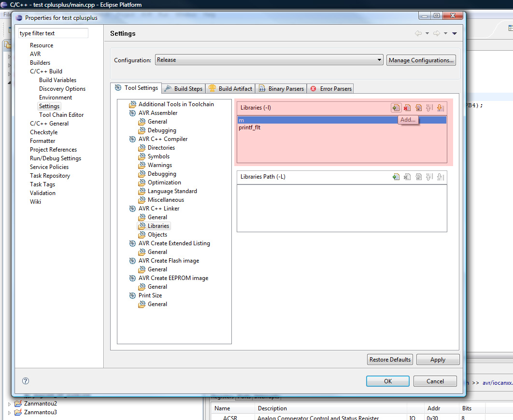513x420 pixels.
Task: Select Additional Tools in Toolchain
Action: pyautogui.click(x=176, y=104)
